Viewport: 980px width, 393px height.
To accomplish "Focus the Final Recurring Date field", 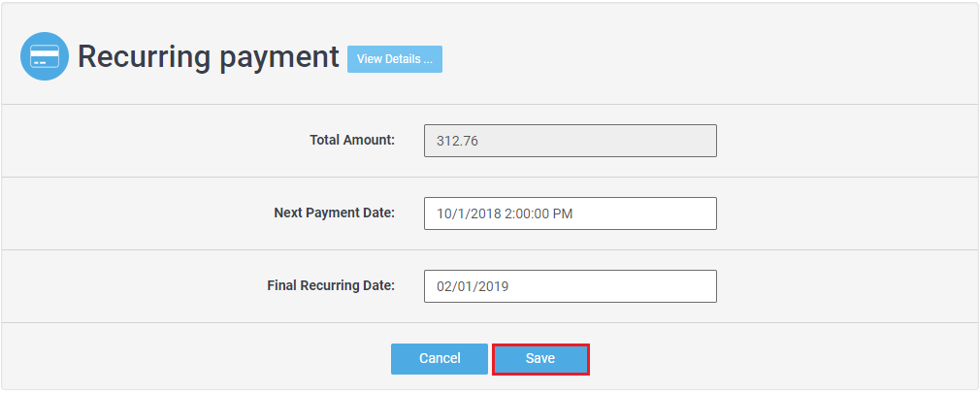I will pyautogui.click(x=570, y=286).
